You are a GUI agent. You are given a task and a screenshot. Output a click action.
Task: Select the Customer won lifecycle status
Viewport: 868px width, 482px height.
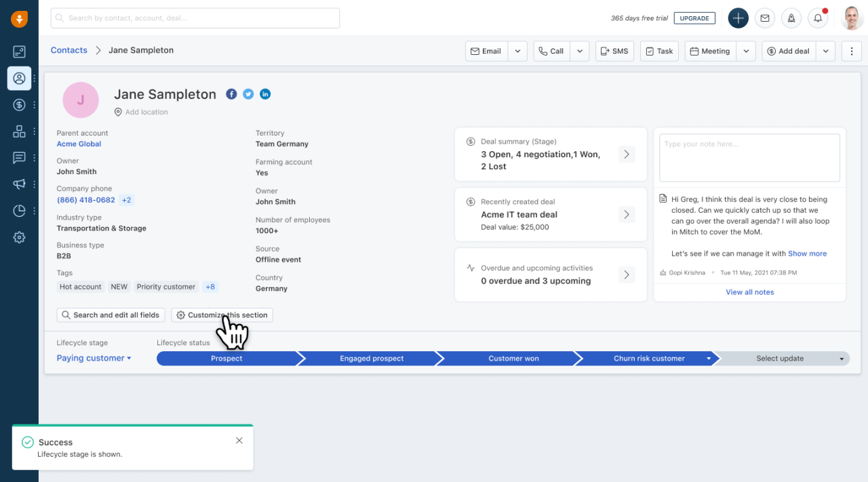tap(513, 359)
